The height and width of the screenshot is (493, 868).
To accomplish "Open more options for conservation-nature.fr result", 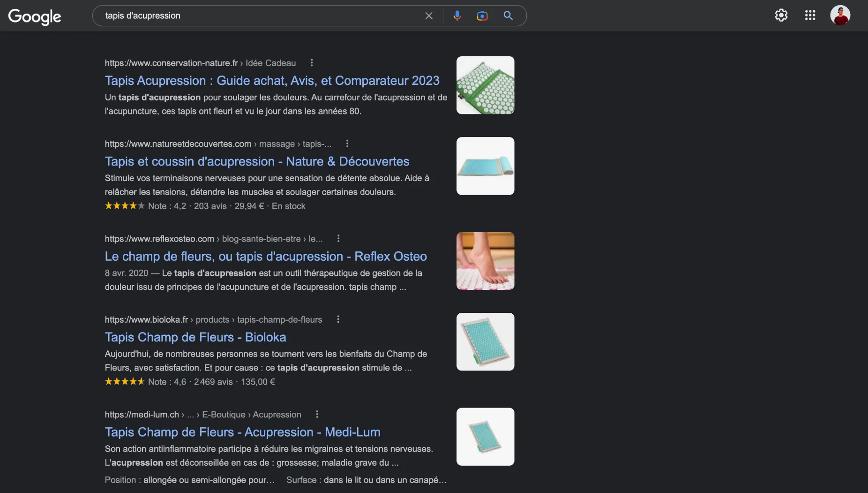I will pyautogui.click(x=312, y=63).
